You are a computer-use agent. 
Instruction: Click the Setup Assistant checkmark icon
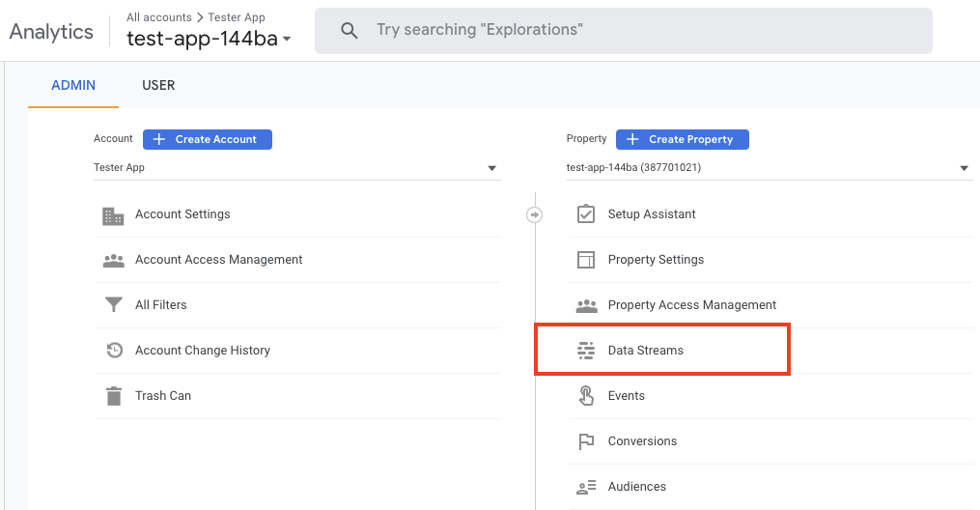coord(586,213)
